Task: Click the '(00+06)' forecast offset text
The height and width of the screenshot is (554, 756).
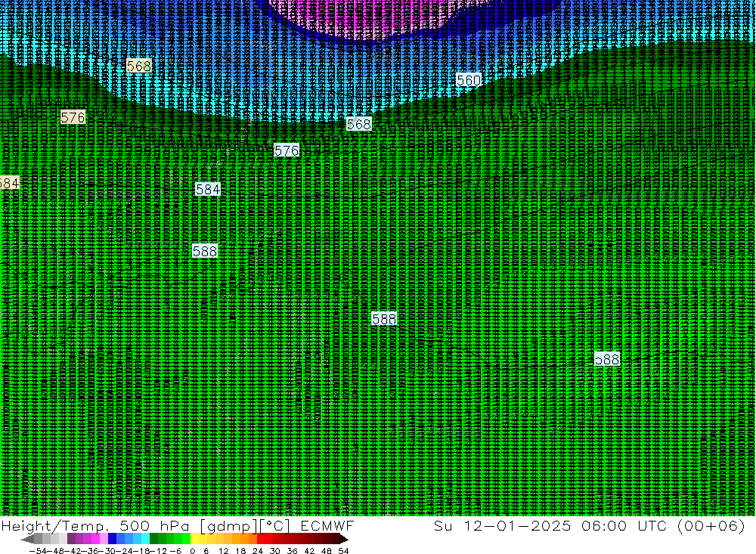Action: tap(711, 525)
